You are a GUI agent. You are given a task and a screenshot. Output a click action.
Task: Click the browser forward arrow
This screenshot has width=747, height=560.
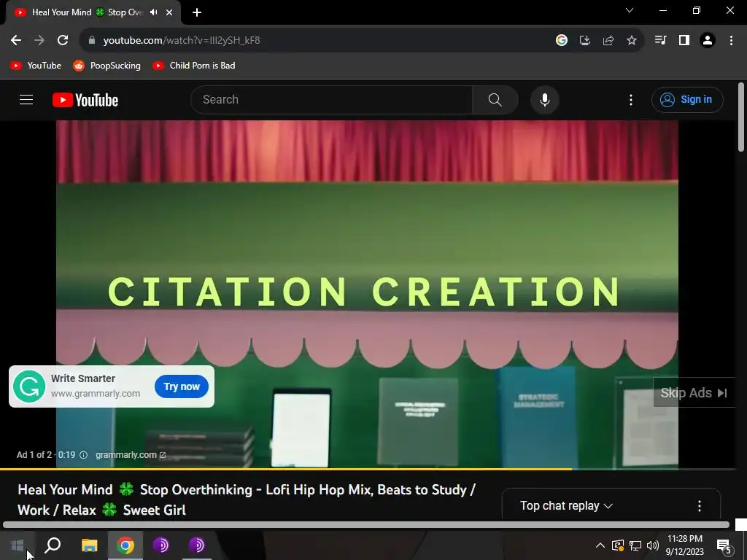(39, 41)
